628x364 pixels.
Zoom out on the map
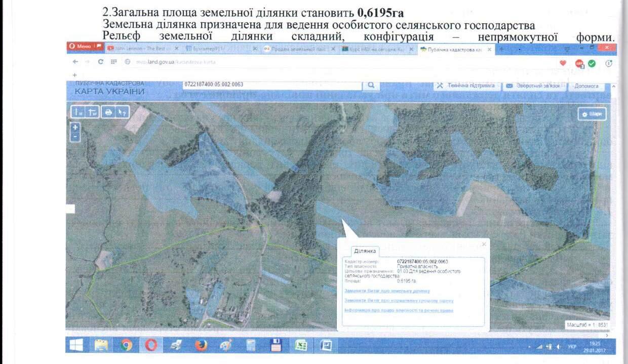point(75,137)
